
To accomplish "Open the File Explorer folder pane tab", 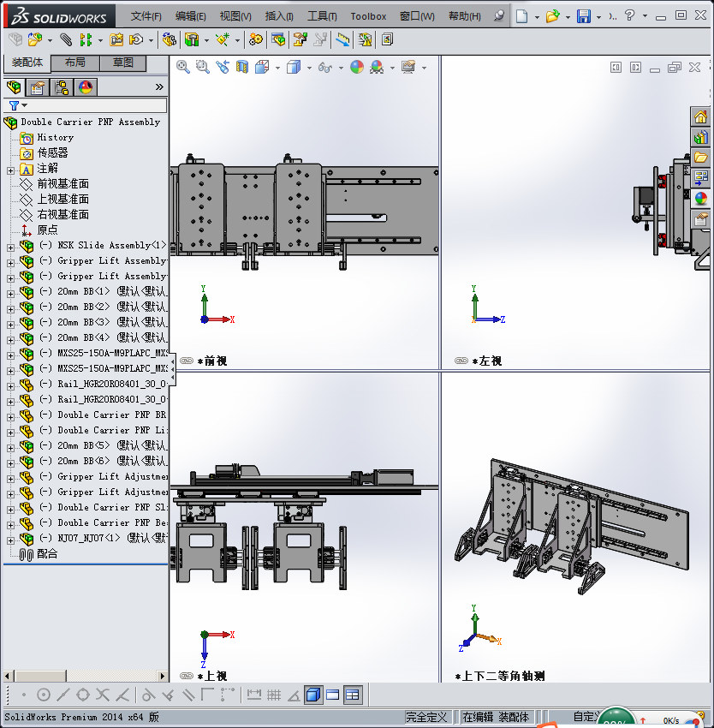I will [x=701, y=158].
